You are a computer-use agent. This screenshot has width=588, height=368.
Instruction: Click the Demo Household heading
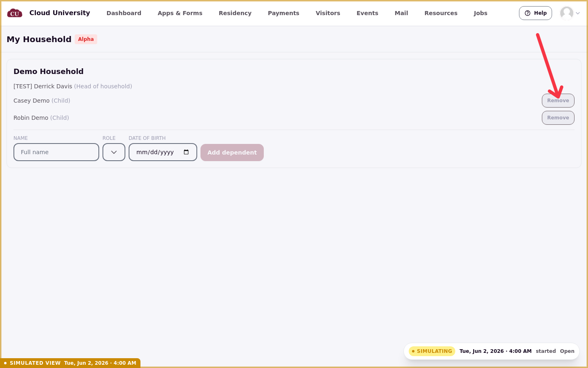click(x=49, y=72)
